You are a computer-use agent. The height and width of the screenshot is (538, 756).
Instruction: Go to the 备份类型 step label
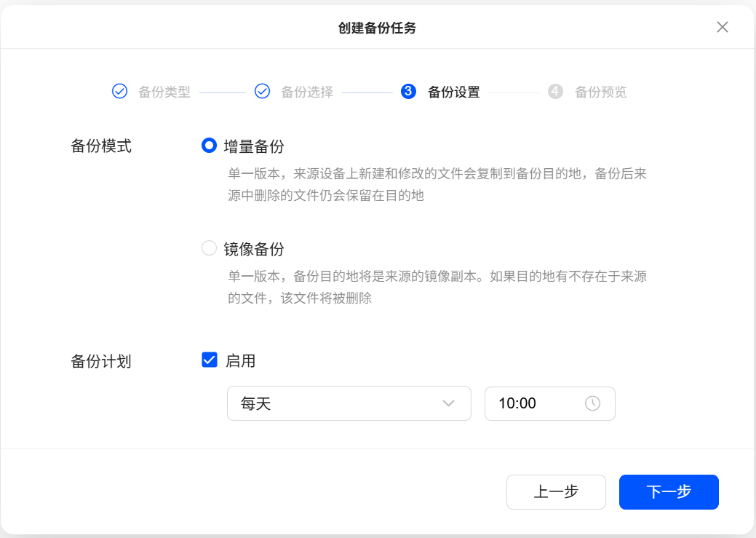tap(164, 92)
